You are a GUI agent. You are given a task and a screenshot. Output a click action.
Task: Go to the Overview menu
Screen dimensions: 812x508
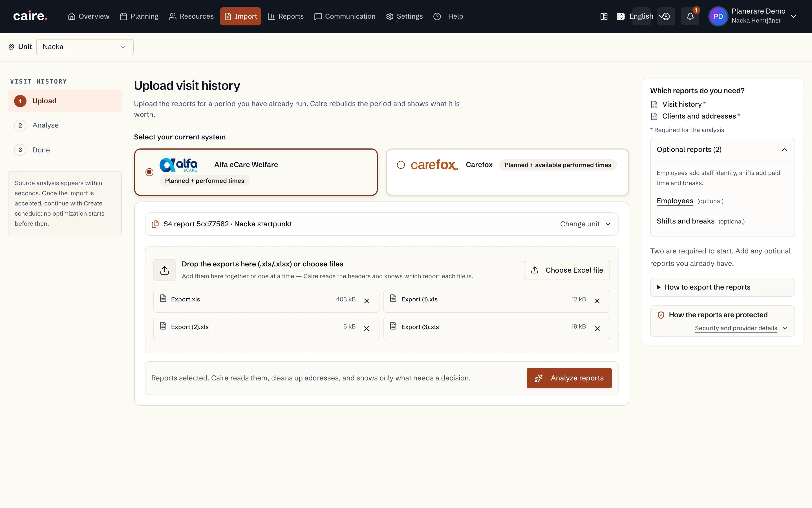click(89, 16)
